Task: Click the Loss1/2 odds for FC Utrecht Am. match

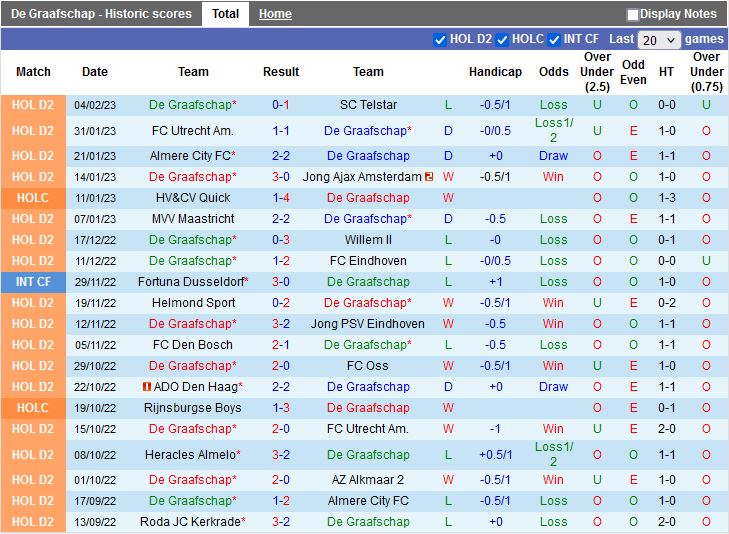Action: point(554,130)
